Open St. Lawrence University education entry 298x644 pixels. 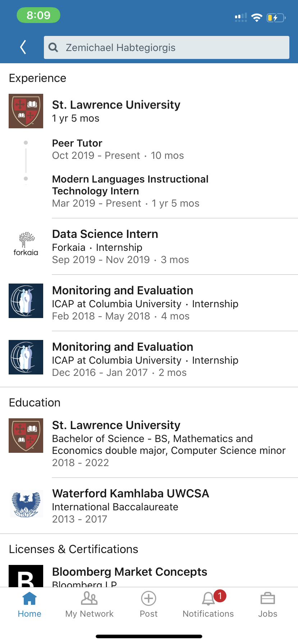pyautogui.click(x=116, y=425)
